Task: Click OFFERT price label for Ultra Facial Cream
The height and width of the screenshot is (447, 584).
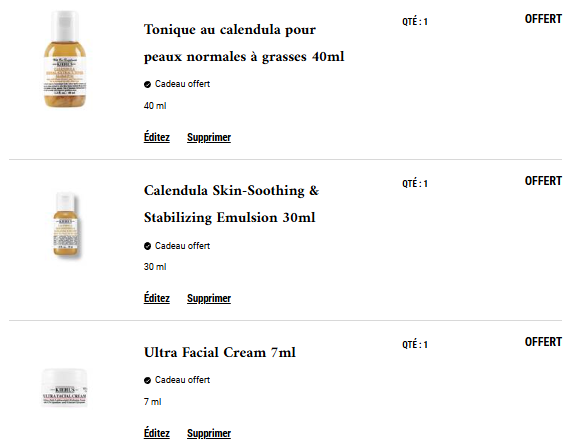Action: [543, 342]
